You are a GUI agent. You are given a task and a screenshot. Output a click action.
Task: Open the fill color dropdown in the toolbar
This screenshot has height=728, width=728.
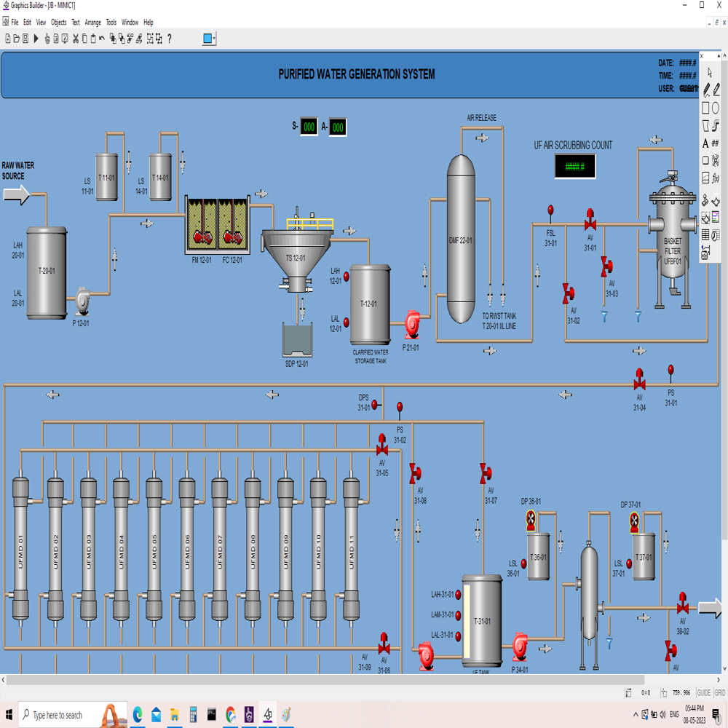pos(213,38)
